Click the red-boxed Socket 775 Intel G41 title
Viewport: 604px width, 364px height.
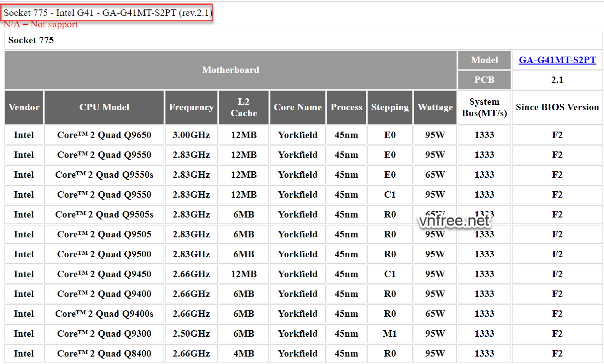pos(108,12)
